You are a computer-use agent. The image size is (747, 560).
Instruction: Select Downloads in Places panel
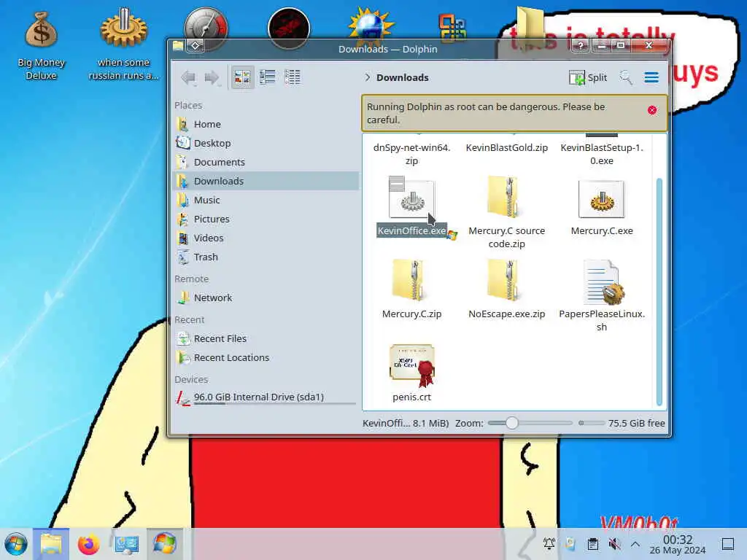coord(266,182)
